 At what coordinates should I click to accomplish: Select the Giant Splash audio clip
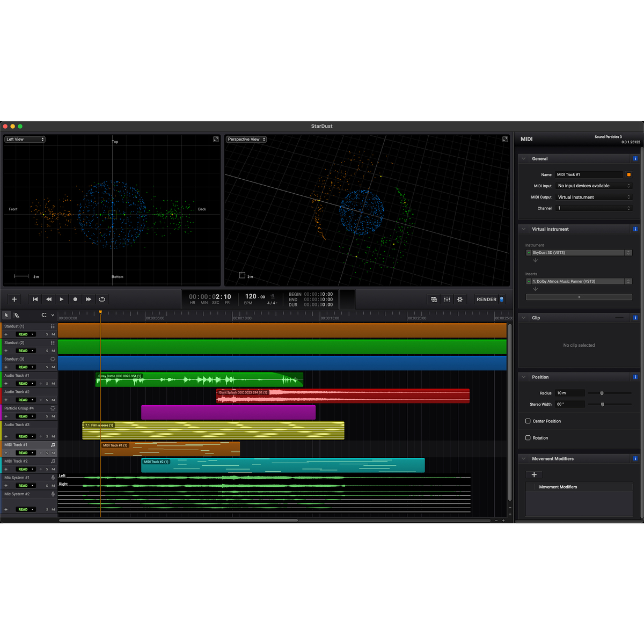(343, 396)
